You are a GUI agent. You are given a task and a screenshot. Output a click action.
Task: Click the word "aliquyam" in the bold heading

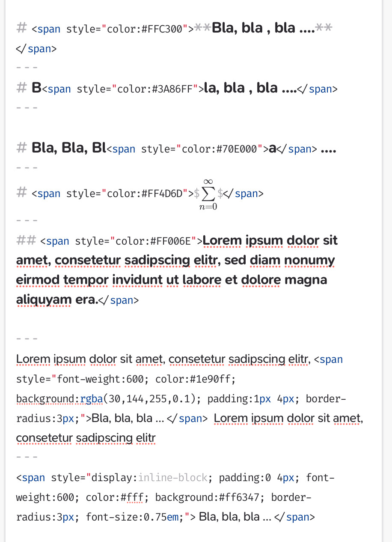(x=44, y=300)
